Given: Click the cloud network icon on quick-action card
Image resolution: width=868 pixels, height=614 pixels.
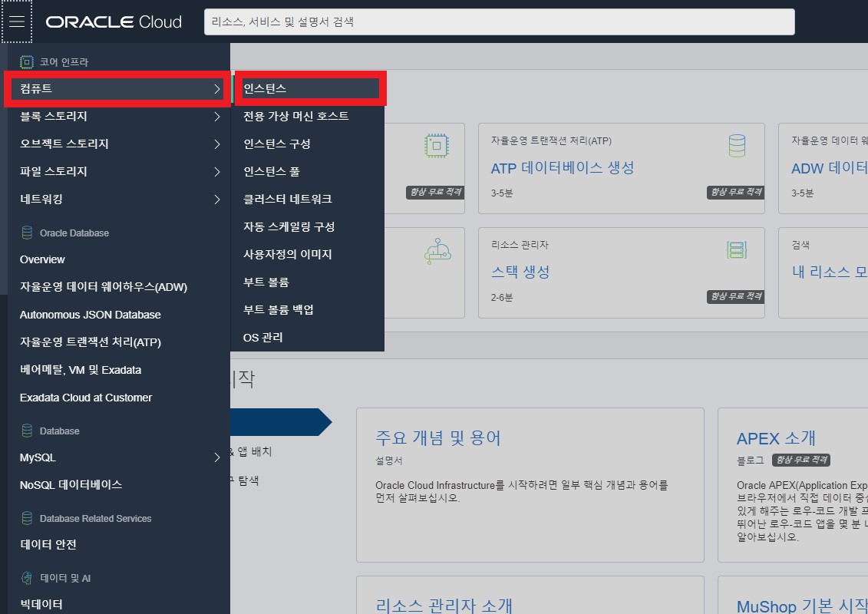Looking at the screenshot, I should point(437,252).
